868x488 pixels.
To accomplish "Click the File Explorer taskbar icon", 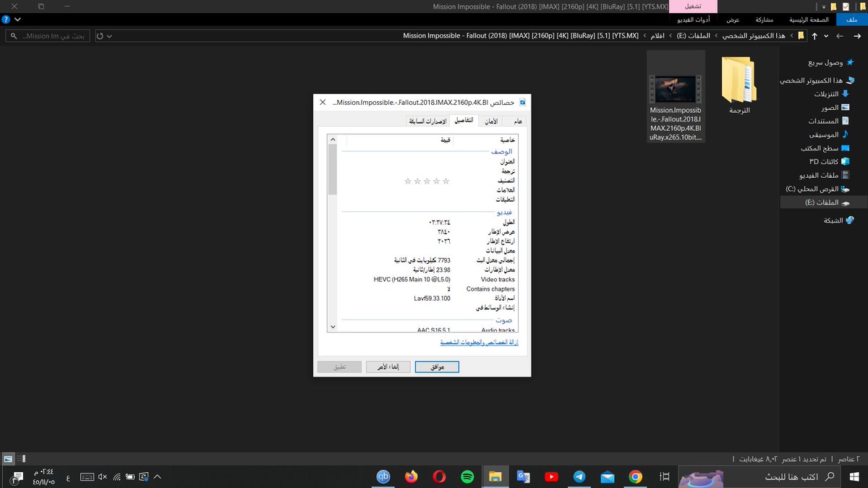I will [495, 476].
